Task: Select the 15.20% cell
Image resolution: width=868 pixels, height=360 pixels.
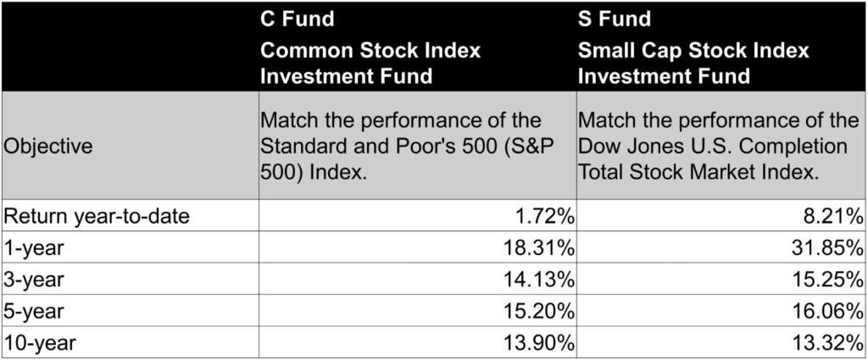Action: (417, 310)
